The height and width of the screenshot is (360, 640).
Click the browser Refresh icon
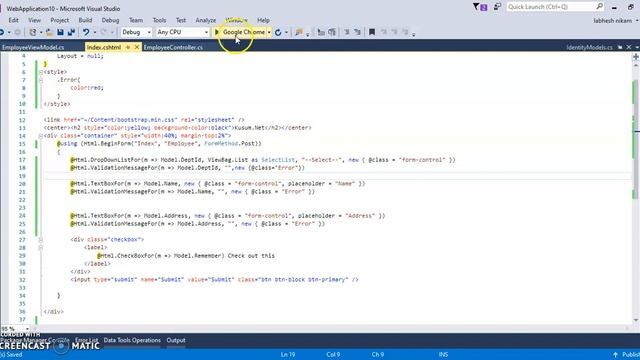(278, 32)
